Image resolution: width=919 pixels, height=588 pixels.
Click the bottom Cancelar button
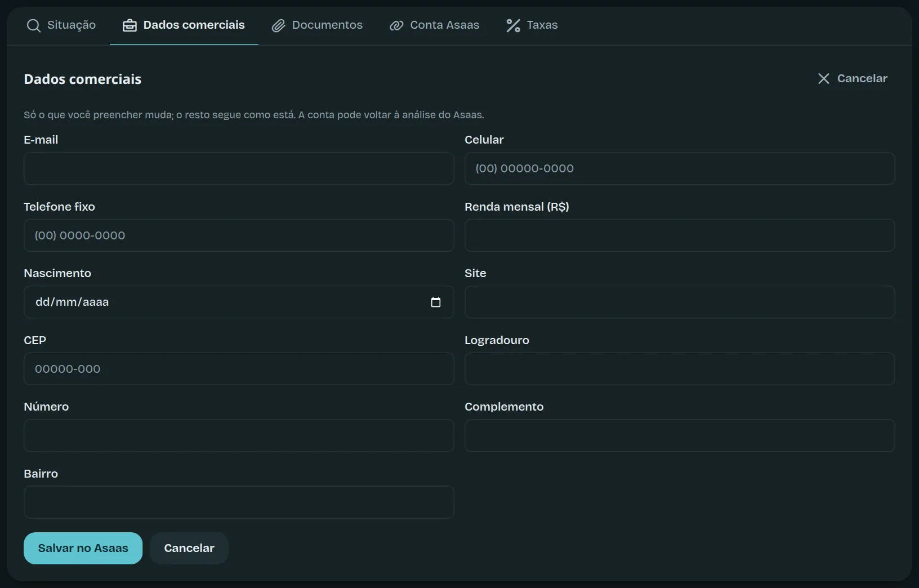click(x=189, y=548)
